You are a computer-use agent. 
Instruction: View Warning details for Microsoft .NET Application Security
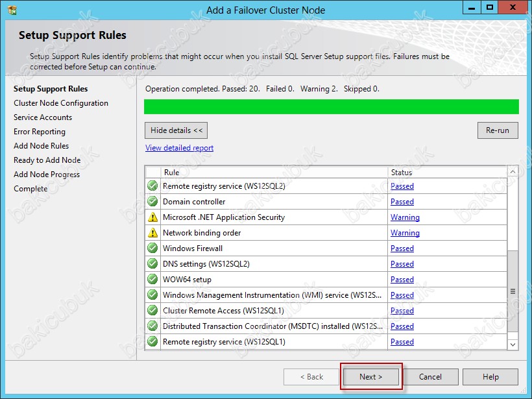405,217
